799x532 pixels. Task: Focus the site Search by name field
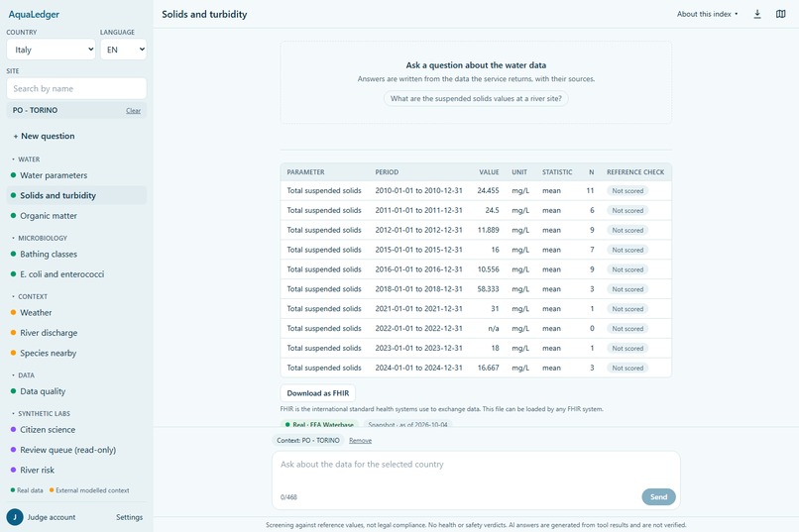click(76, 88)
